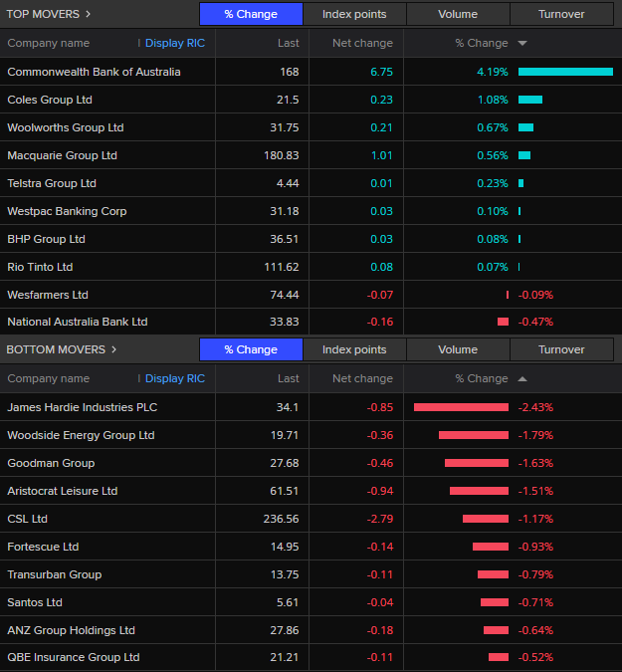This screenshot has width=622, height=672.
Task: Open Commonwealth Bank of Australia row
Action: coord(311,72)
